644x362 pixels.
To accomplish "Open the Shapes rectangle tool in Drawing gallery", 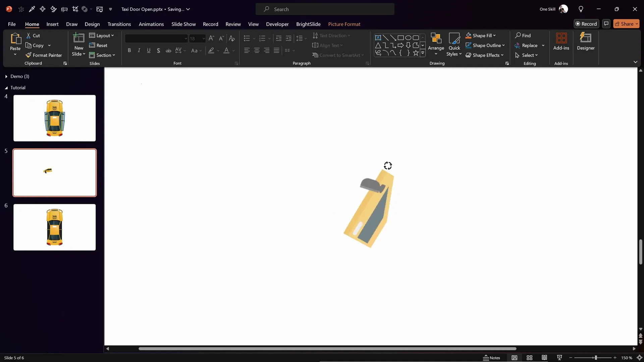I will (x=400, y=38).
